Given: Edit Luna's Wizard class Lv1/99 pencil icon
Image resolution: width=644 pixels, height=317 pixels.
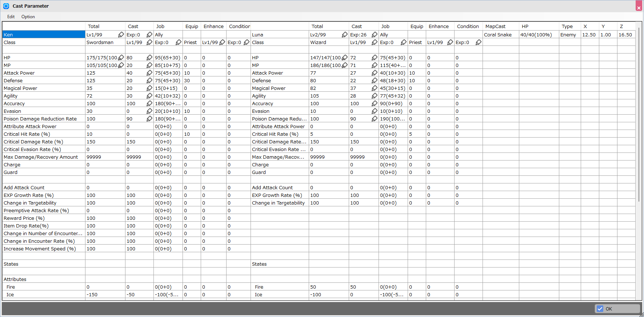Looking at the screenshot, I should (375, 42).
